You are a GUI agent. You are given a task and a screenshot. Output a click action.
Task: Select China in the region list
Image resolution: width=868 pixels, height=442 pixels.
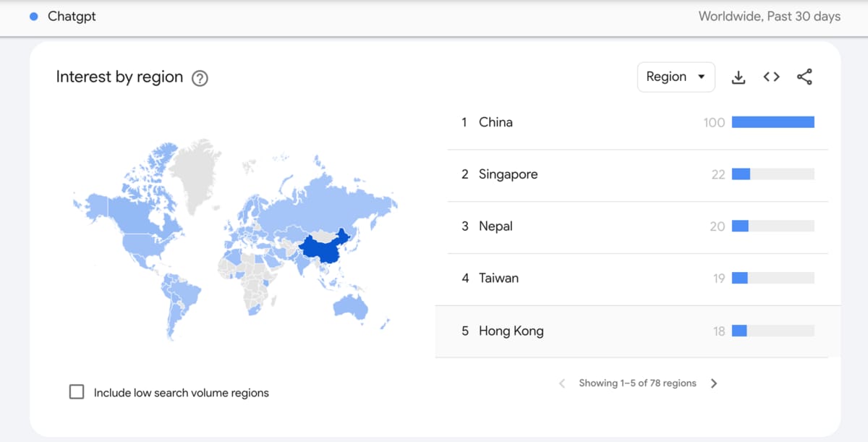click(x=495, y=122)
